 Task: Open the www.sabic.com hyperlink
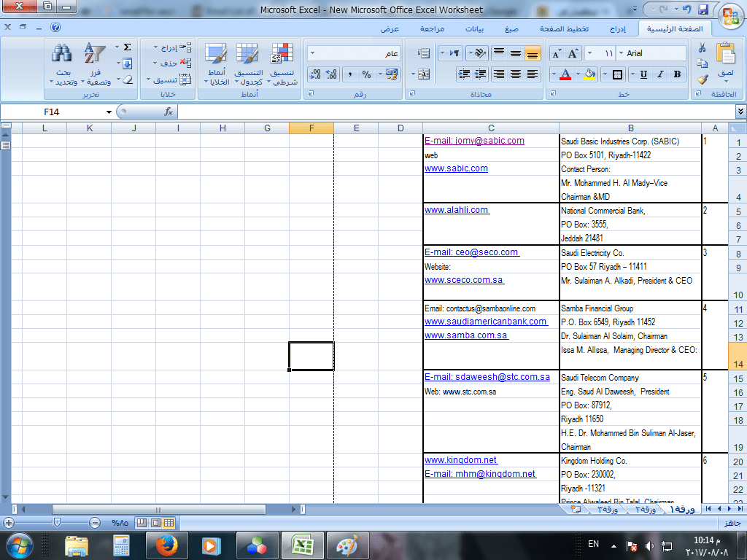pyautogui.click(x=456, y=168)
